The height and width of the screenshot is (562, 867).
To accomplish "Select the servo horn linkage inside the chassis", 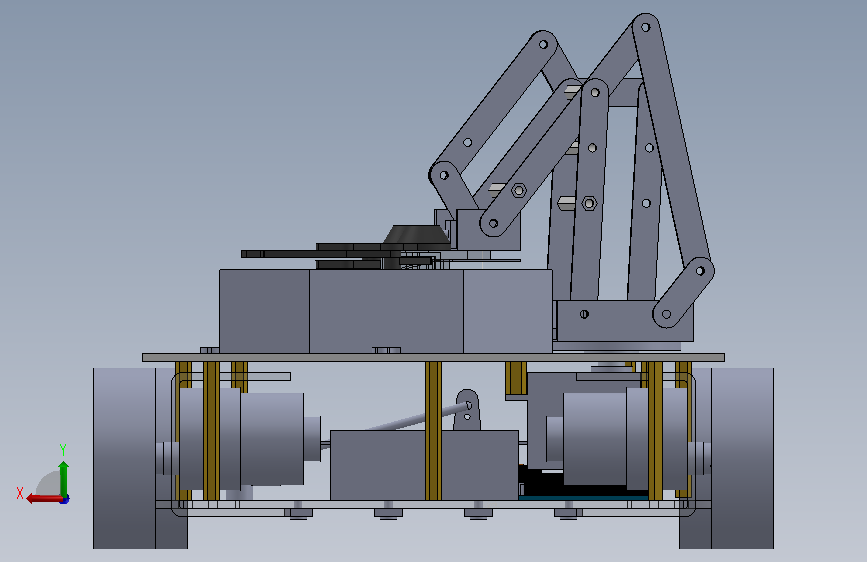I will (467, 410).
